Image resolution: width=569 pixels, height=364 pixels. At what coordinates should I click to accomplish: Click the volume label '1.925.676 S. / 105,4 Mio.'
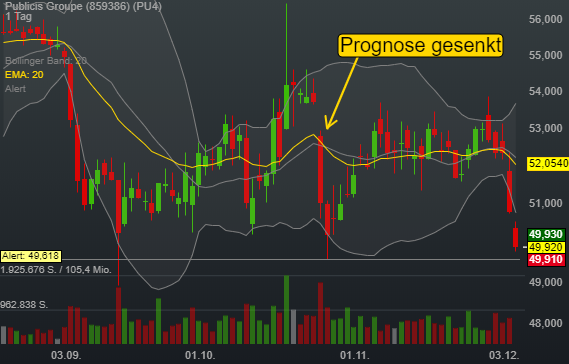[x=56, y=270]
